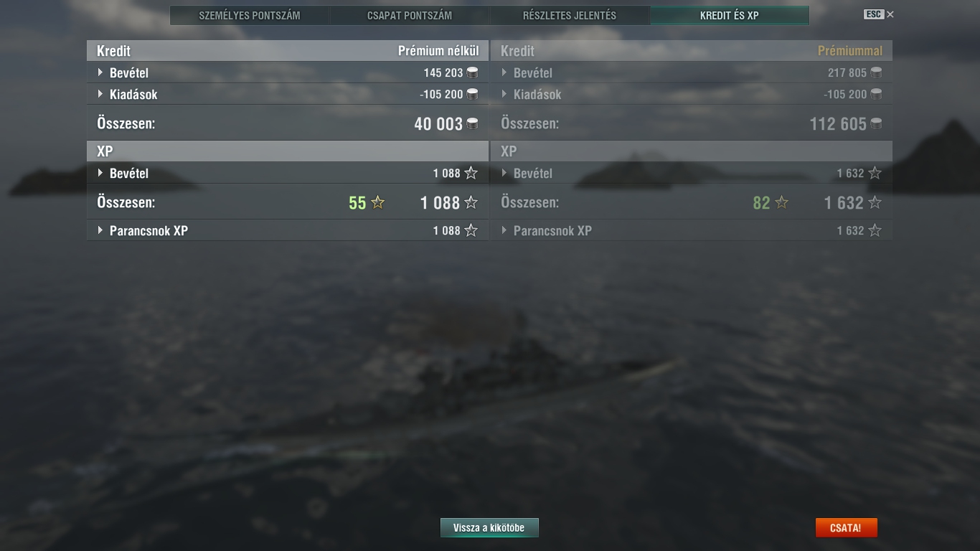This screenshot has width=980, height=551.
Task: Click the star icon next to Parancsnok XP 1 088
Action: coord(471,230)
